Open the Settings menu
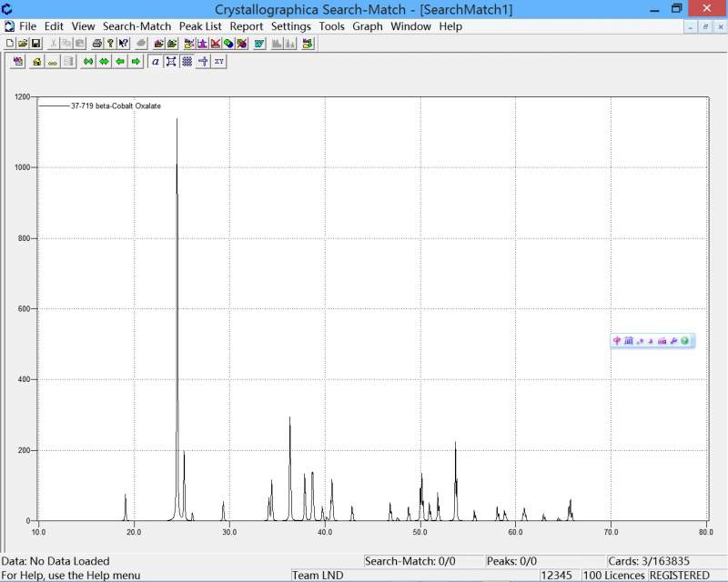 click(x=291, y=26)
